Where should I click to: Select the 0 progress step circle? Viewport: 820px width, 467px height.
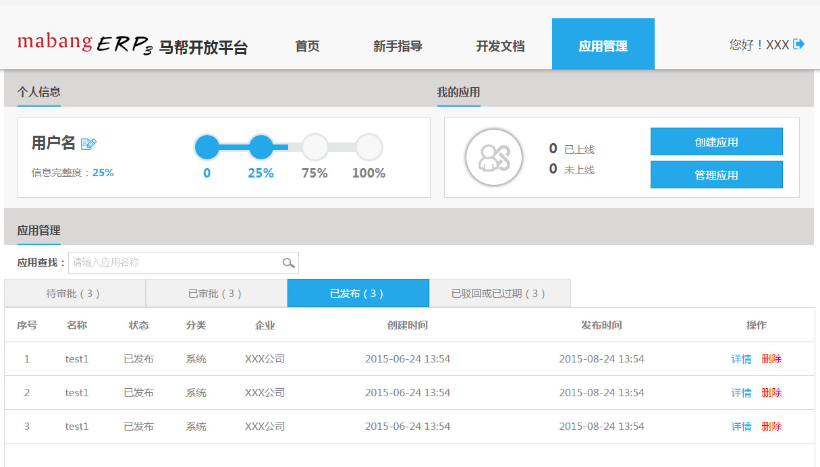(207, 148)
